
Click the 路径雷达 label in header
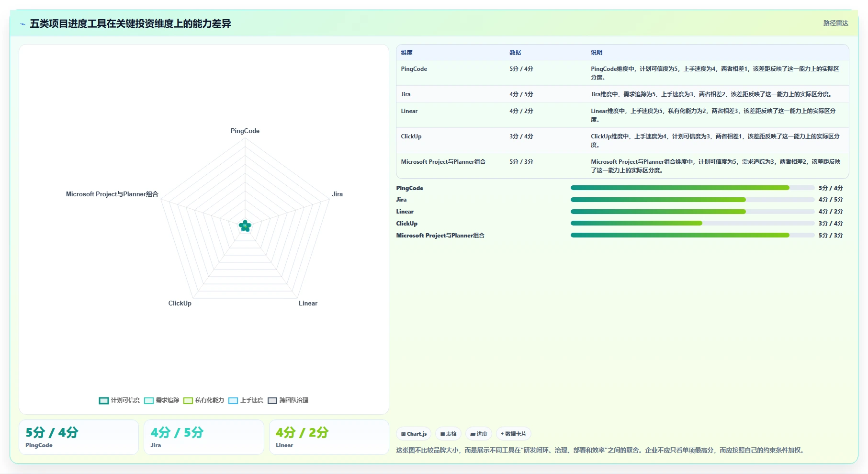(x=835, y=23)
